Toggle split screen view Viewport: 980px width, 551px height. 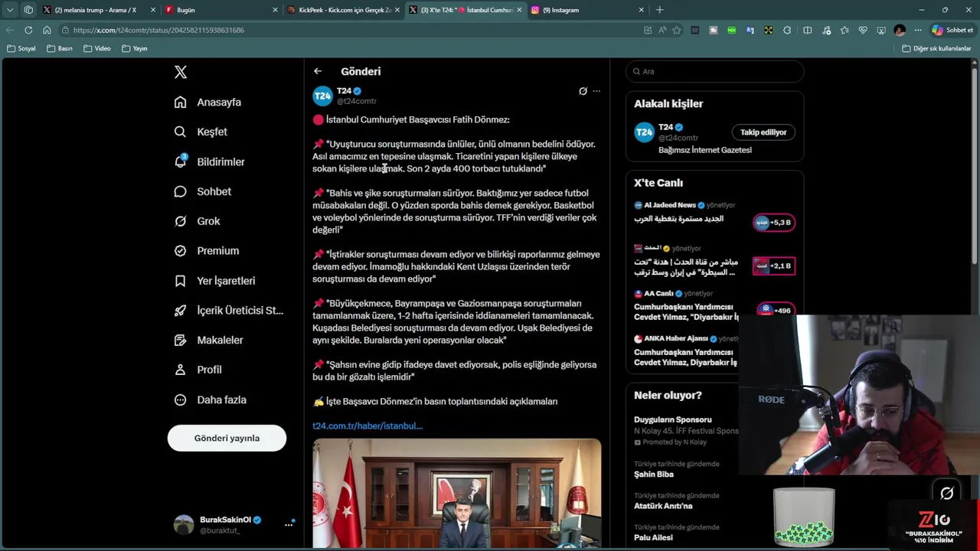[807, 30]
